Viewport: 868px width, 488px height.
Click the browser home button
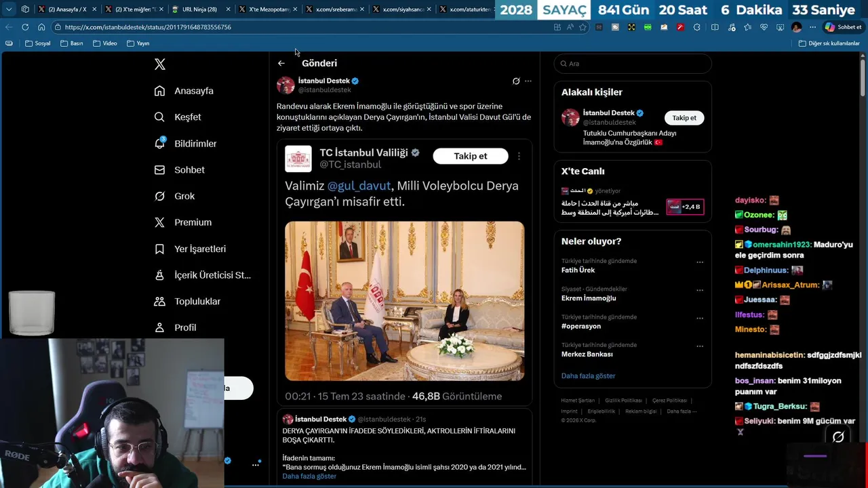(x=41, y=27)
